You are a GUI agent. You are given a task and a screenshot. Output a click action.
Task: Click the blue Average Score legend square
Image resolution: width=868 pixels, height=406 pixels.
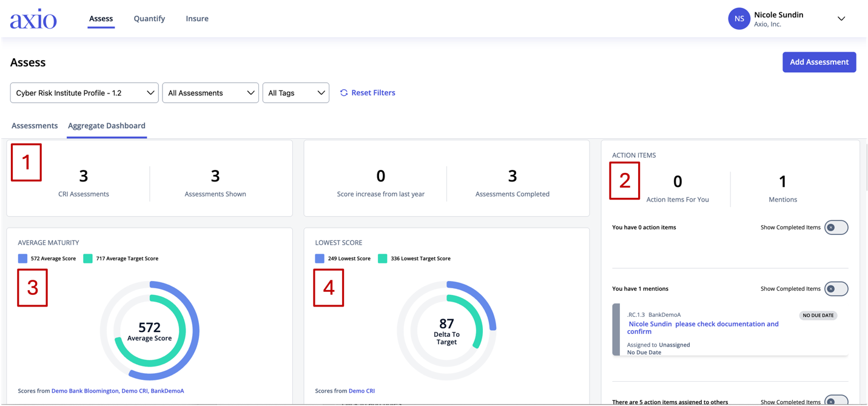[22, 259]
